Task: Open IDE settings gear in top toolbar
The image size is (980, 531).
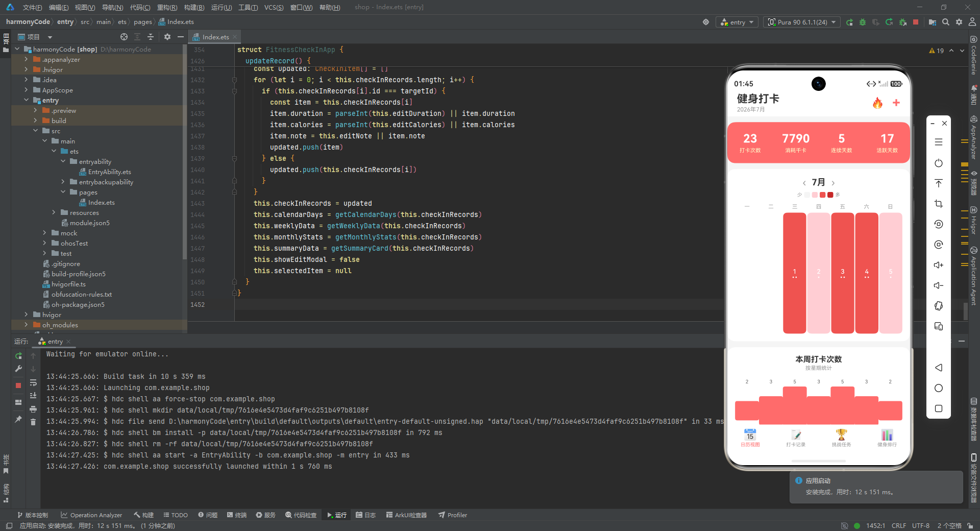Action: point(959,22)
